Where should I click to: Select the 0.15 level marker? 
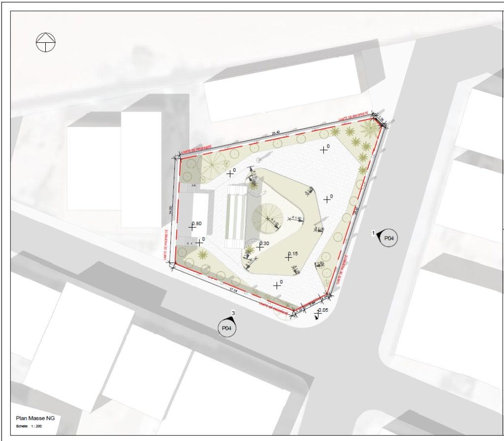pyautogui.click(x=289, y=257)
